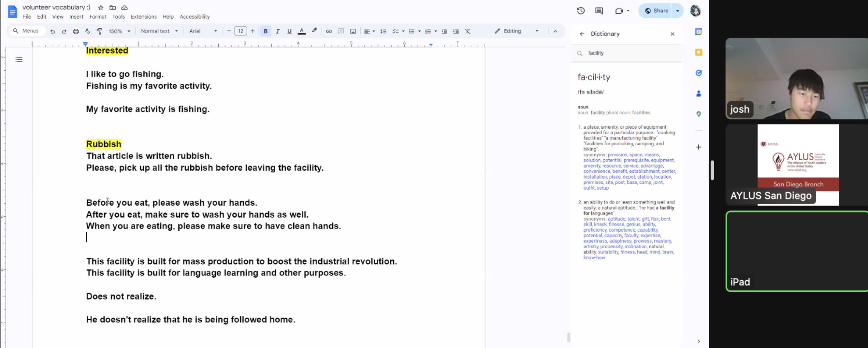Open the View menu
Screen dimensions: 868x348
(58, 17)
